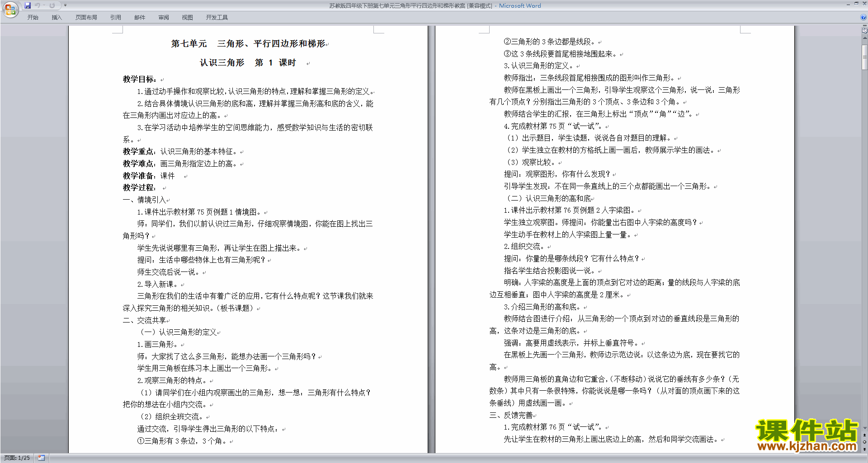Click the line 指名学生结合投影图说一说。

point(550,271)
